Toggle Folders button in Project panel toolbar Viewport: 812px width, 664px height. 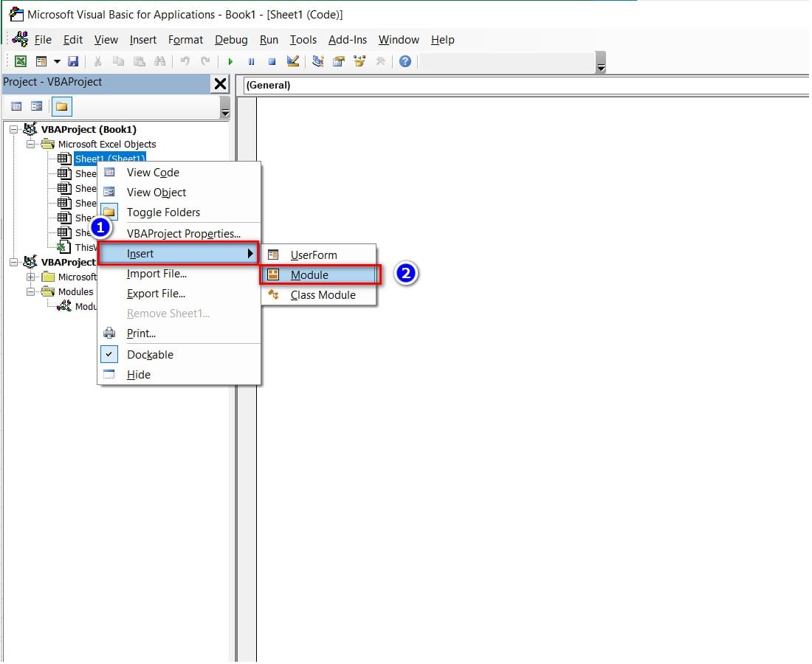tap(61, 106)
